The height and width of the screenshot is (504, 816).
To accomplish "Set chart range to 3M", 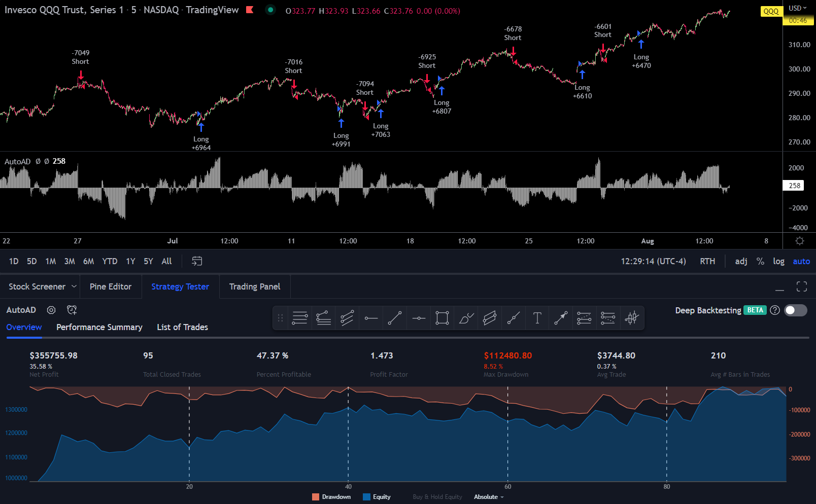I will coord(70,261).
